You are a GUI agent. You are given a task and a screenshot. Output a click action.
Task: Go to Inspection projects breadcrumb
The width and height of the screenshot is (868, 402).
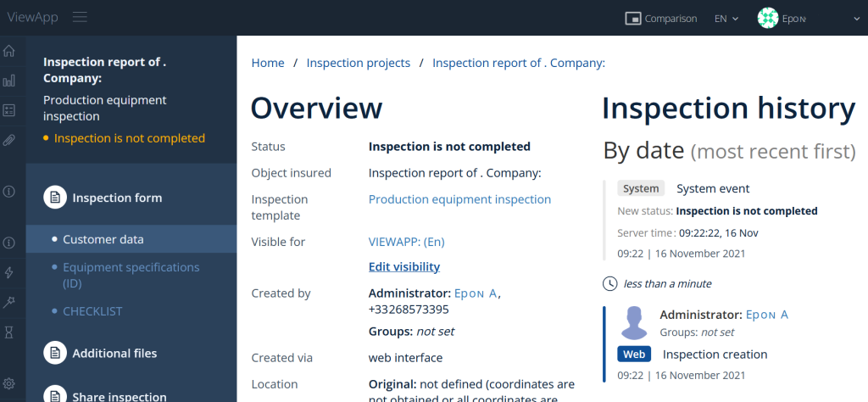pos(359,63)
